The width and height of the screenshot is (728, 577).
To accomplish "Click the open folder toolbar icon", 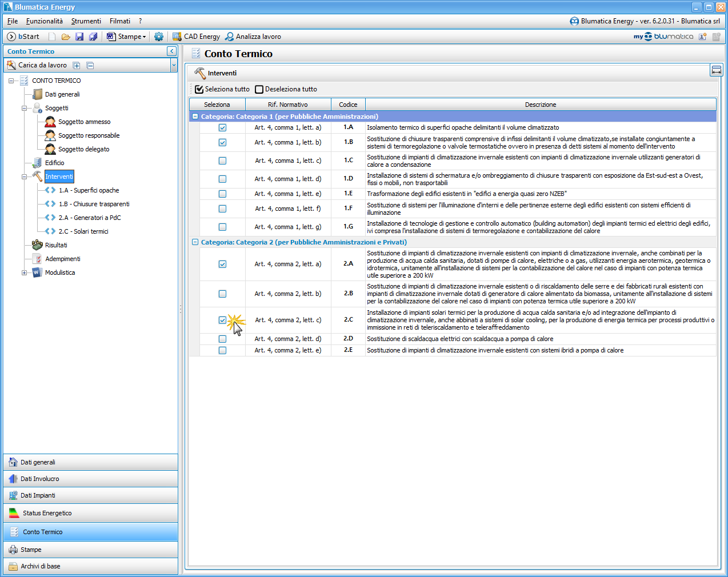I will coord(66,37).
